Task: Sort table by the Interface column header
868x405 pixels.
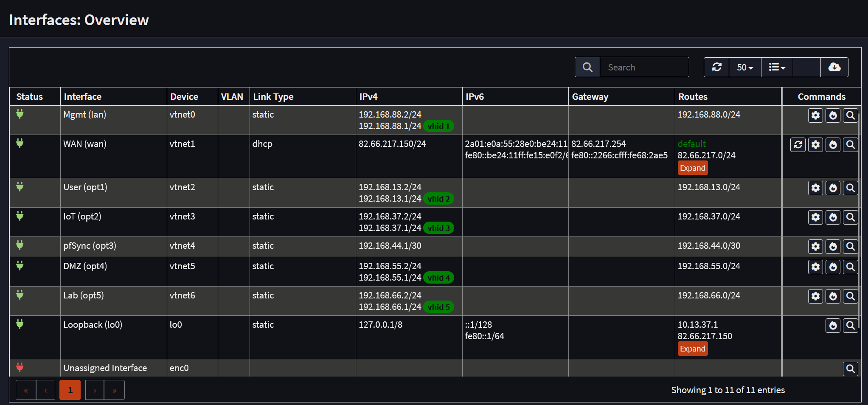Action: coord(83,97)
